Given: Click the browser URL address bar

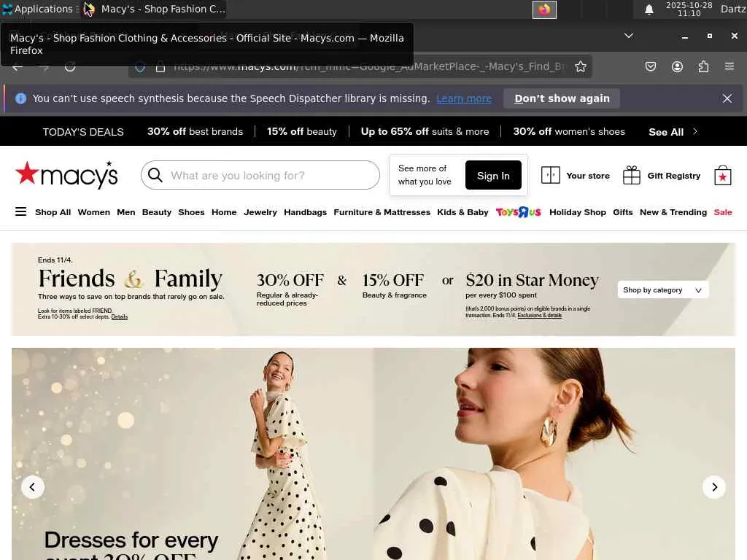Looking at the screenshot, I should [x=360, y=66].
